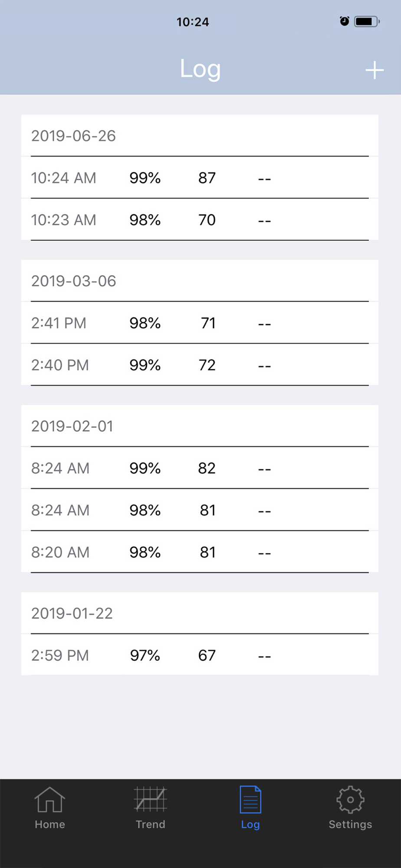Select the Log document icon
This screenshot has width=401, height=868.
pyautogui.click(x=250, y=799)
